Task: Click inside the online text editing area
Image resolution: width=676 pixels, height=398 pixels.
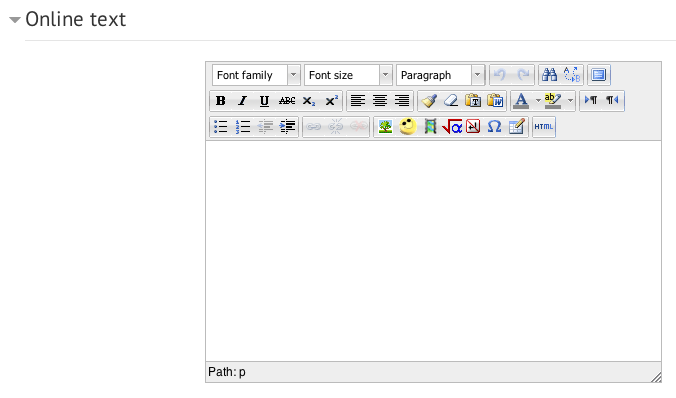Action: click(433, 251)
